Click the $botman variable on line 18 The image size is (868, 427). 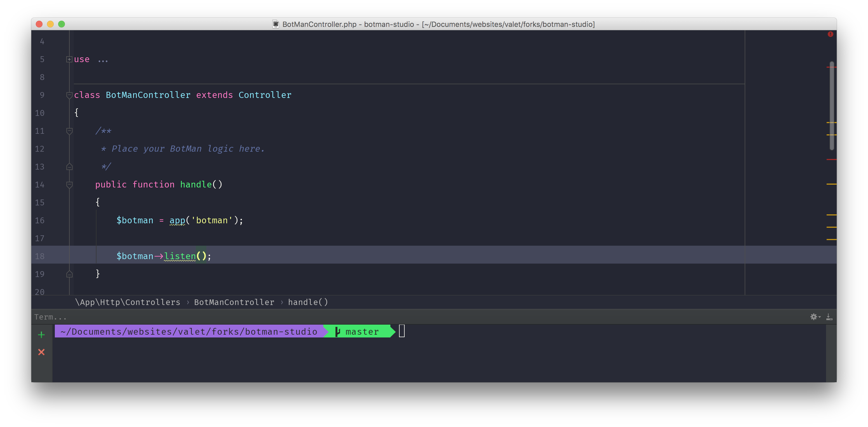pos(135,256)
